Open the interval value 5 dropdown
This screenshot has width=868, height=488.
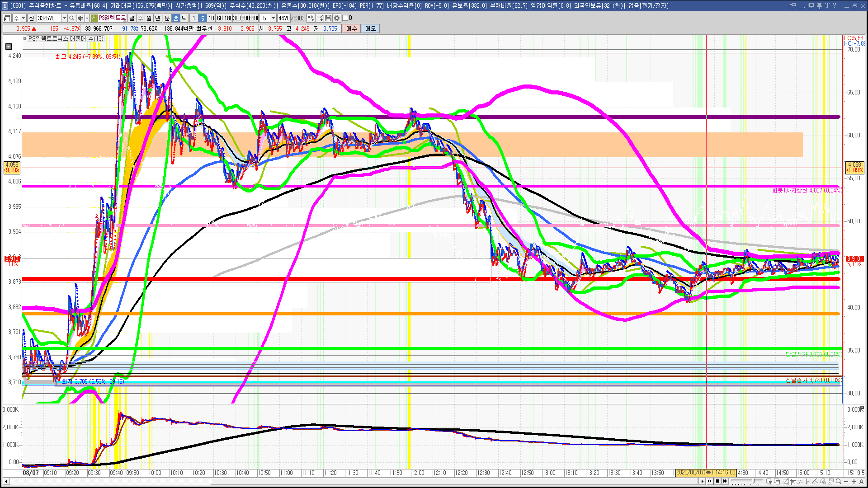[273, 18]
